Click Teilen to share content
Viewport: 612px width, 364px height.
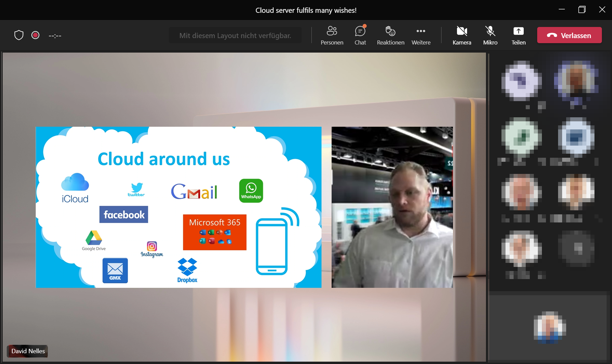(518, 35)
